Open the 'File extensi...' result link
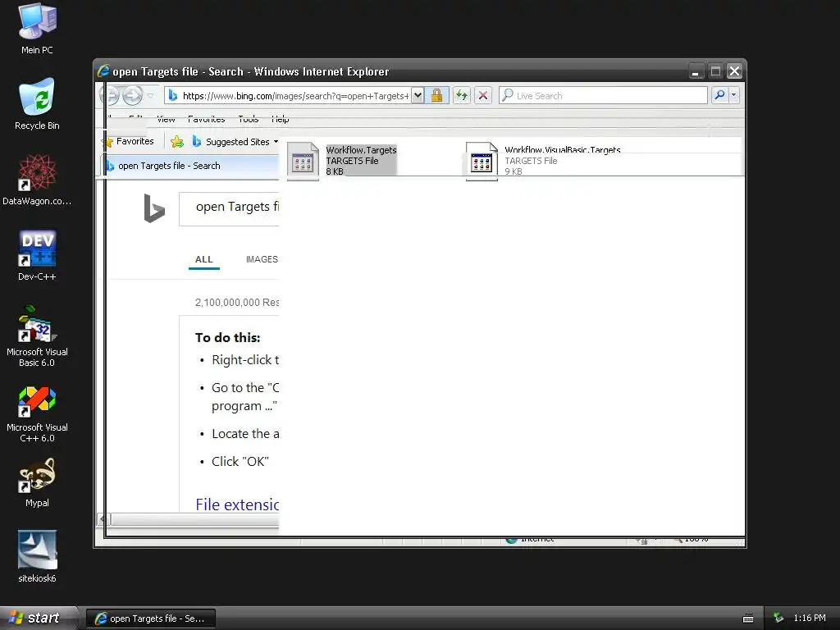 tap(237, 504)
